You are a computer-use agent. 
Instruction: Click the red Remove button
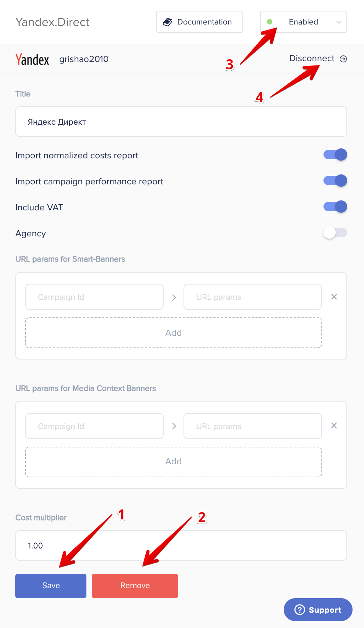(135, 586)
